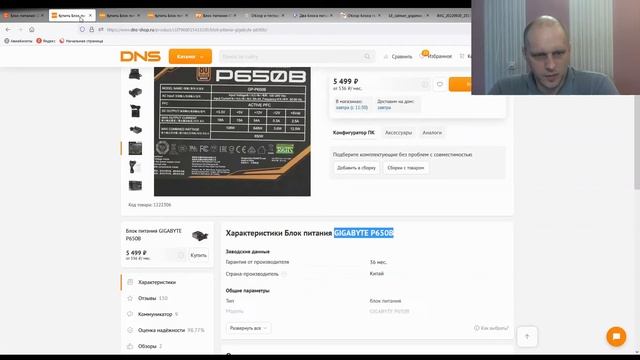The height and width of the screenshot is (360, 640).
Task: Click the address bar shield icon
Action: 82,29
